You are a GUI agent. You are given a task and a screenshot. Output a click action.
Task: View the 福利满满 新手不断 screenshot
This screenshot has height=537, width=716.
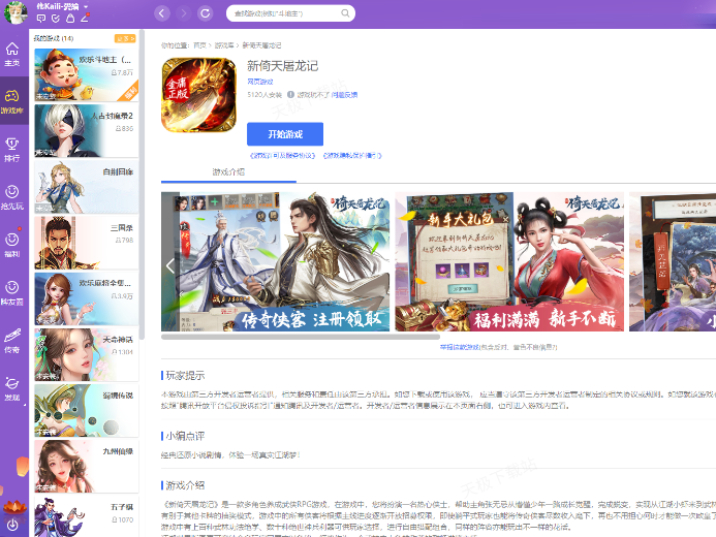510,262
